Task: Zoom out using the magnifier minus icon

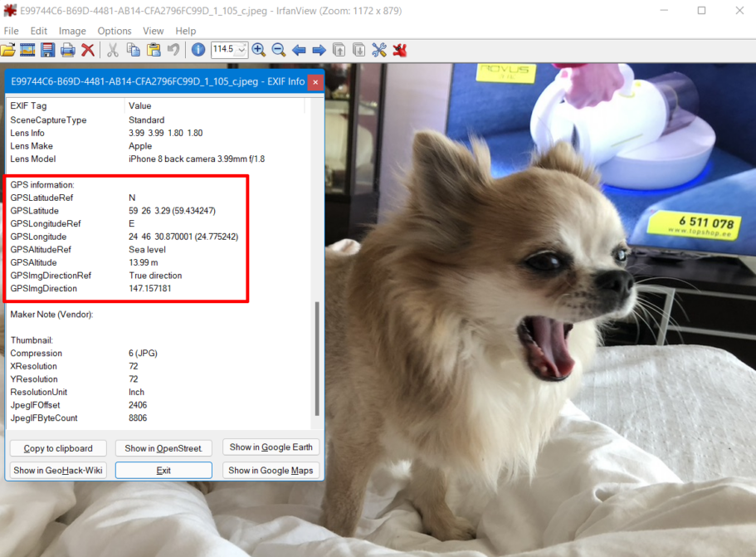Action: tap(279, 50)
